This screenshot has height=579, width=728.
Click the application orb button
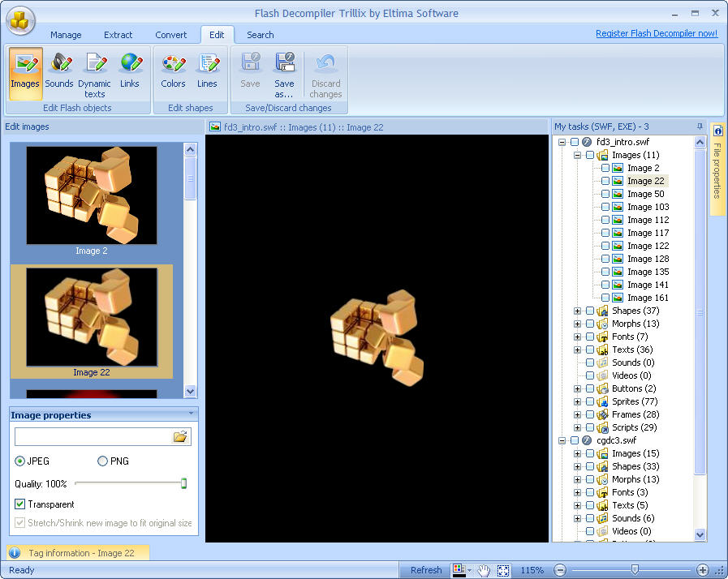[x=20, y=20]
